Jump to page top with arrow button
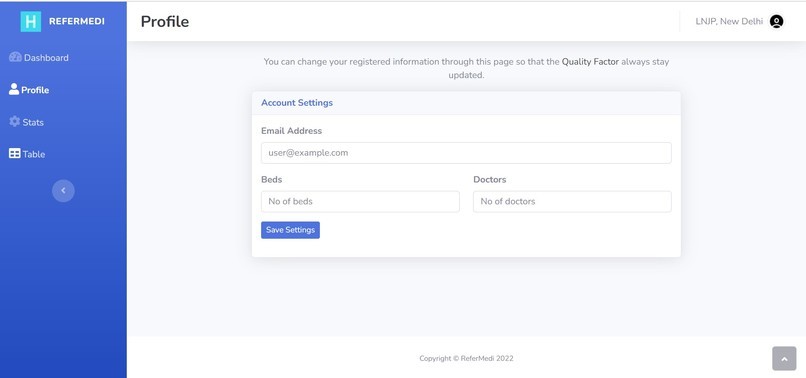 pyautogui.click(x=784, y=358)
